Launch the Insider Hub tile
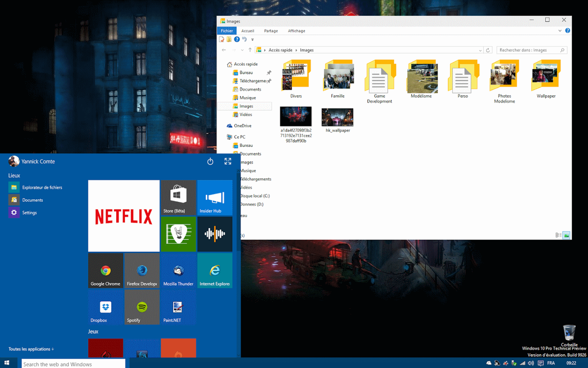This screenshot has width=588, height=368. point(215,198)
